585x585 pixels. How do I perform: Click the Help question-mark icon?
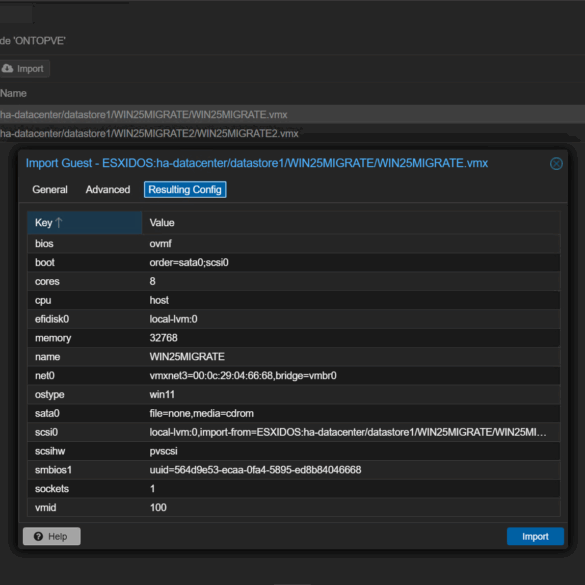38,536
